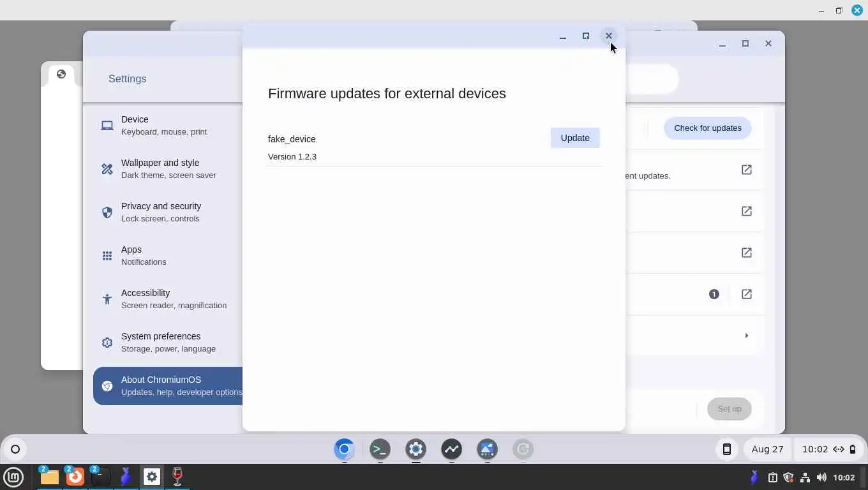
Task: Open Settings gear app in ChromiumOS shelf
Action: tap(415, 449)
